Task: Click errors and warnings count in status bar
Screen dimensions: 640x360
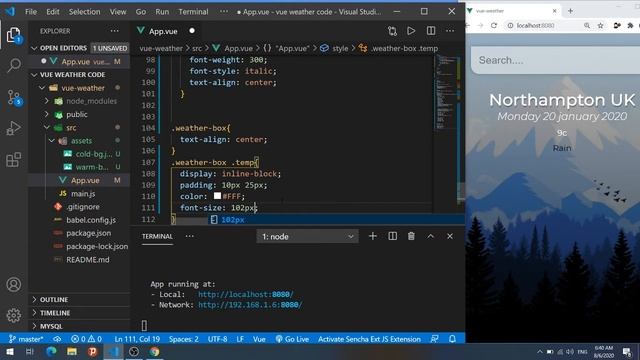Action: point(86,339)
